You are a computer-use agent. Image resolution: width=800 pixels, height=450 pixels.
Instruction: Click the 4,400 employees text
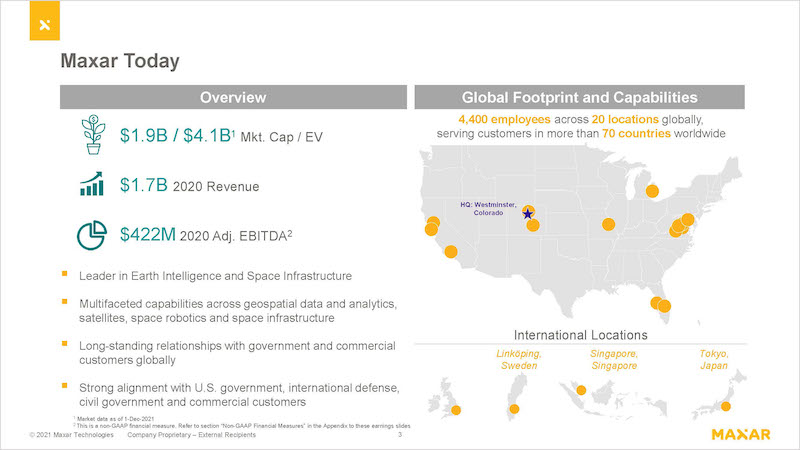click(x=504, y=119)
